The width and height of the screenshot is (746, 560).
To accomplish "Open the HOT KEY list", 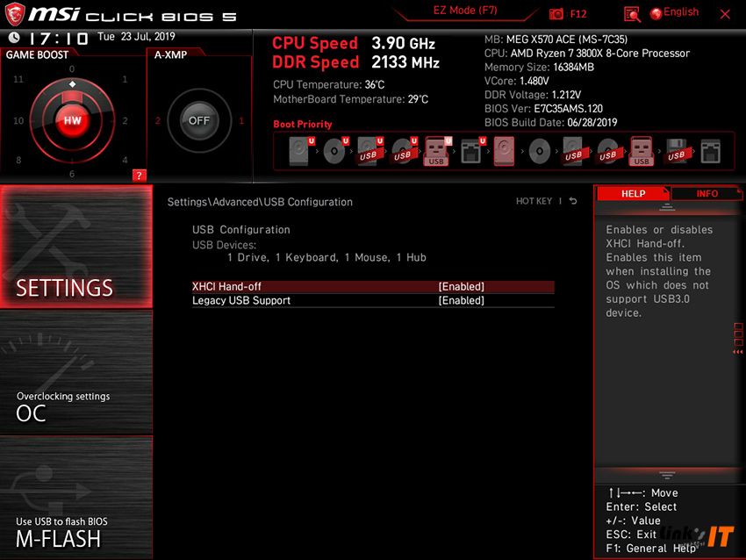I will pos(534,201).
